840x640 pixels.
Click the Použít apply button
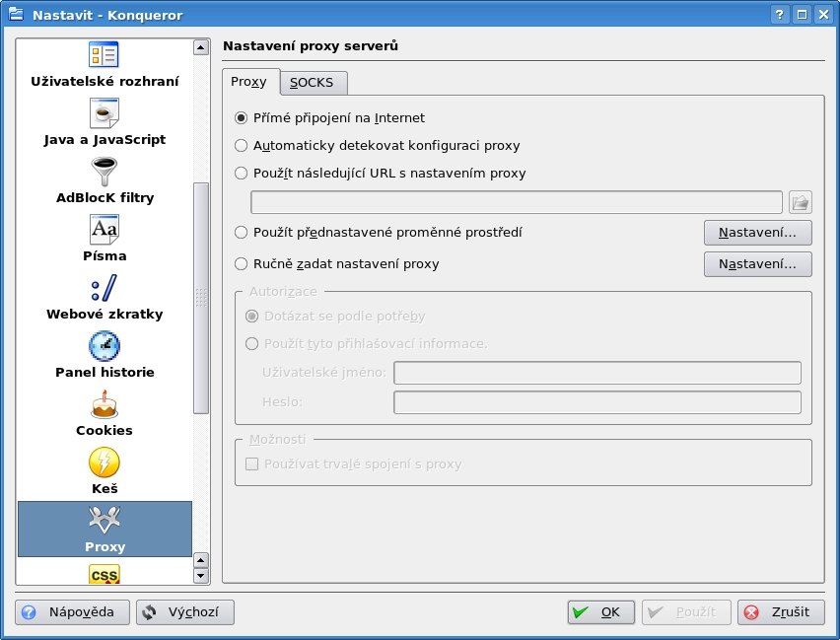click(x=686, y=612)
